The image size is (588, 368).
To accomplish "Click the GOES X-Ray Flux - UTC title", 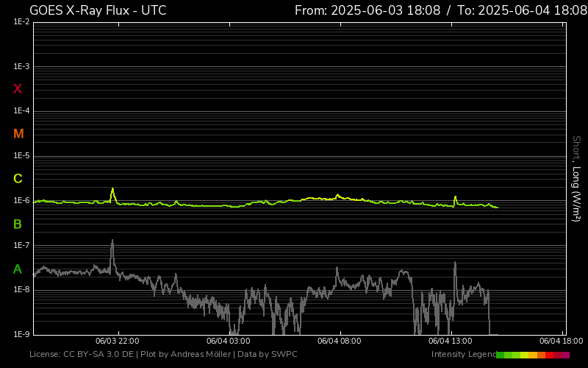I will click(98, 10).
